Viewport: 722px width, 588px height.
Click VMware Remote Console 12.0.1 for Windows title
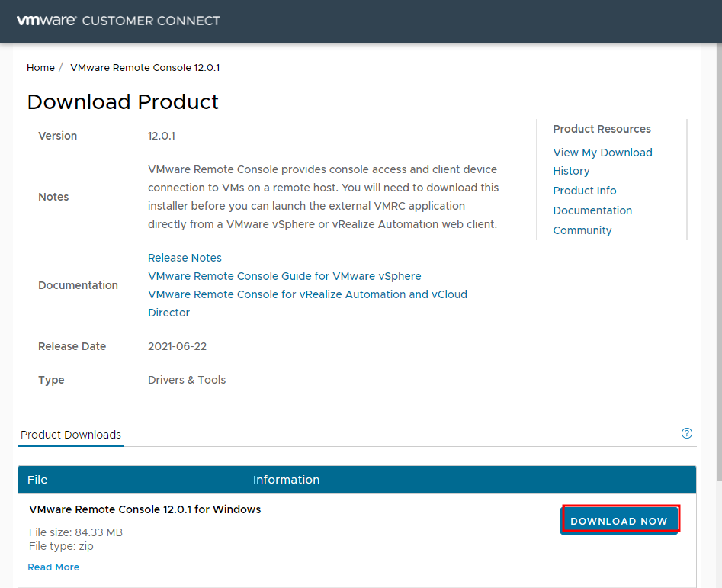pyautogui.click(x=145, y=509)
